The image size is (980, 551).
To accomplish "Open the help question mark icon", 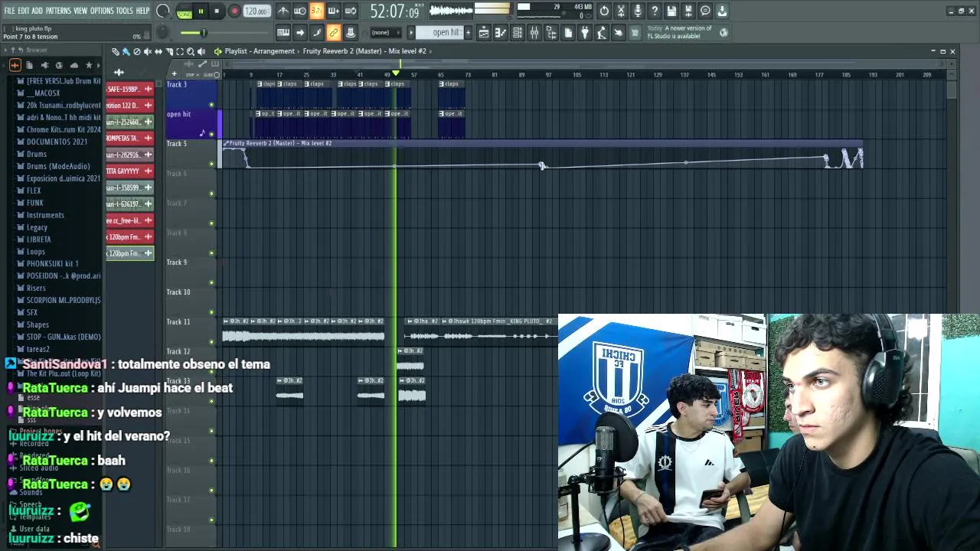I will (655, 11).
